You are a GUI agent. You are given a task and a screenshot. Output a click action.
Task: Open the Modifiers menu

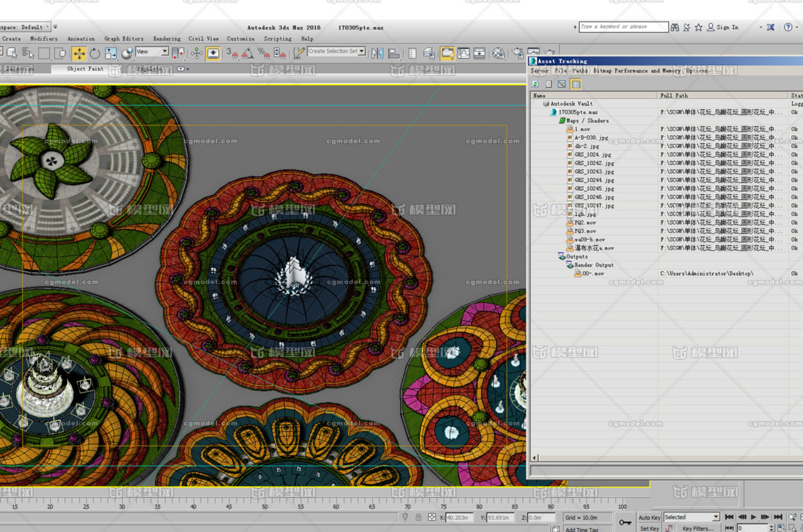43,39
